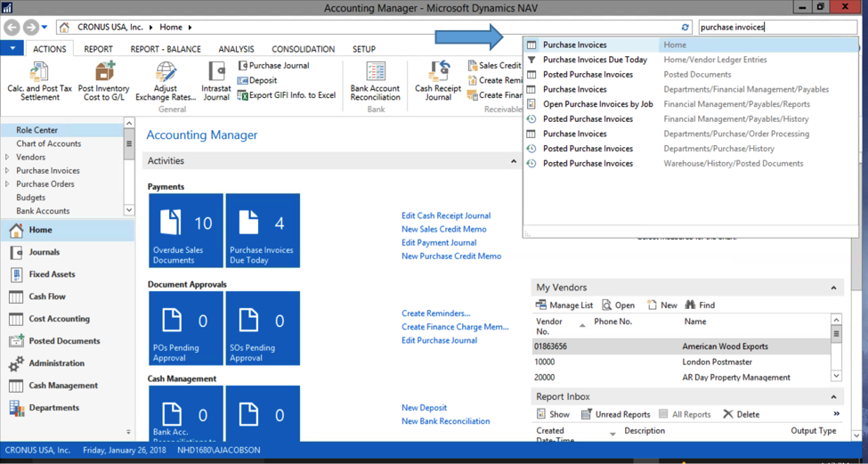Open Cost Accounting navigation group
Viewport: 868px width, 464px height.
coord(67,318)
